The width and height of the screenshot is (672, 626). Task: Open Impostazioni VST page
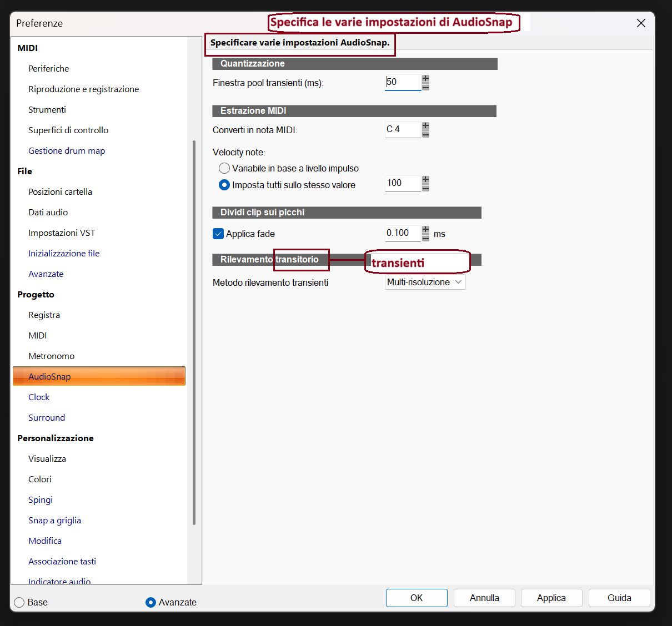62,233
